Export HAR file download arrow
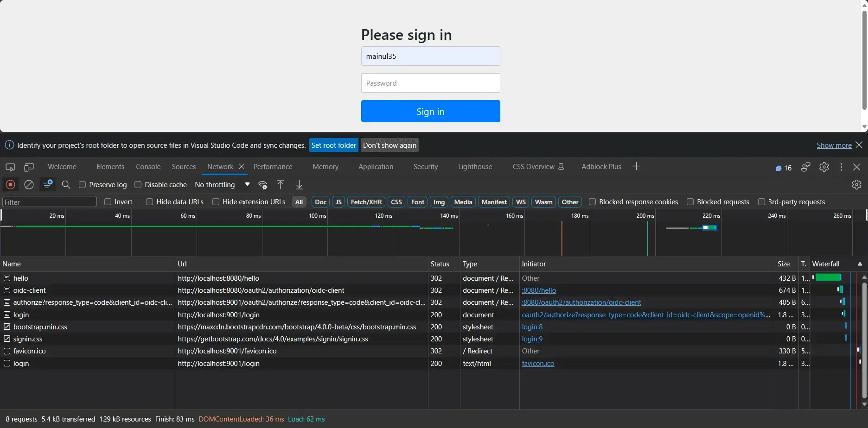868x428 pixels. coord(299,184)
